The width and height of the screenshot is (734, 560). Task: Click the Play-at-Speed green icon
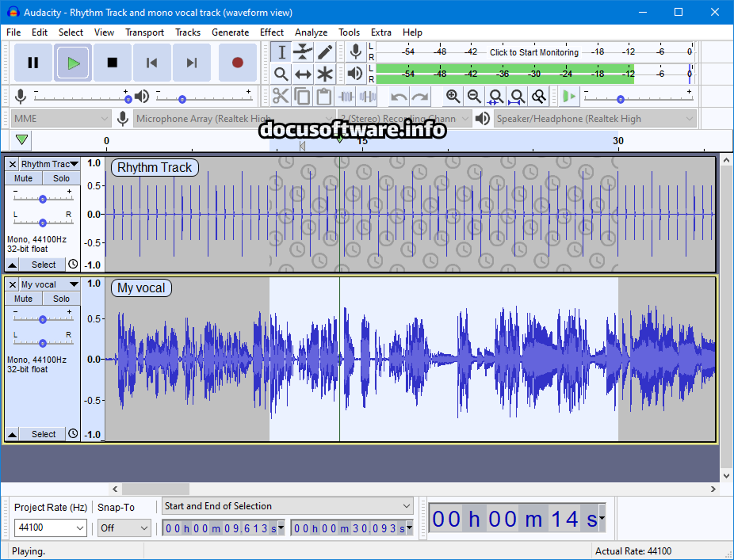coord(569,97)
